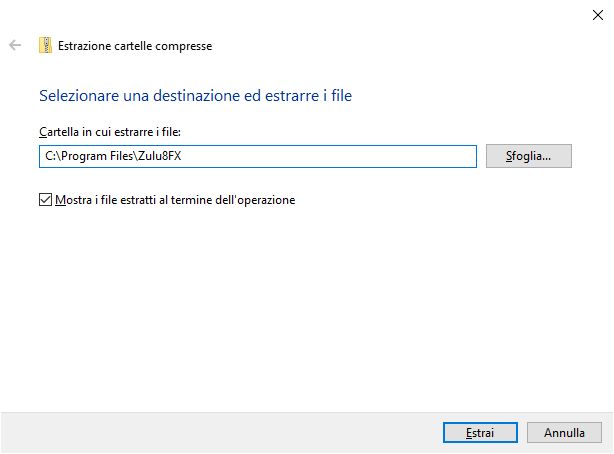Cancel the wizard using the Annulla button
This screenshot has width=614, height=454.
[x=564, y=433]
